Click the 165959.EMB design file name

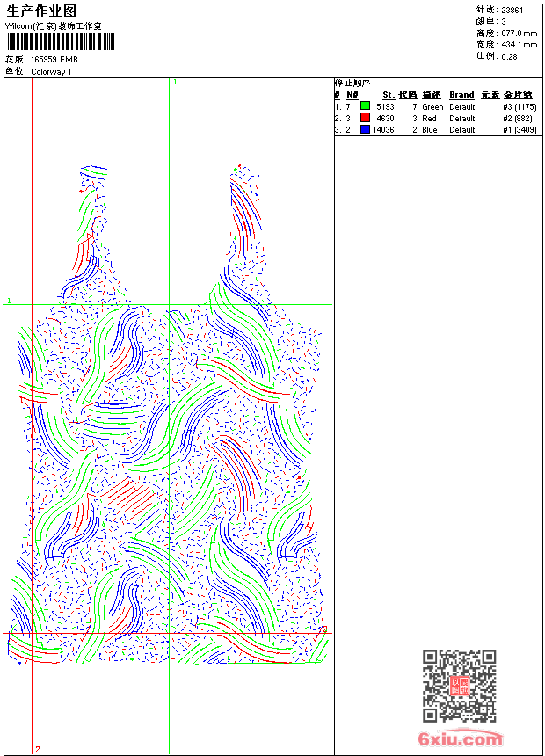[x=54, y=60]
